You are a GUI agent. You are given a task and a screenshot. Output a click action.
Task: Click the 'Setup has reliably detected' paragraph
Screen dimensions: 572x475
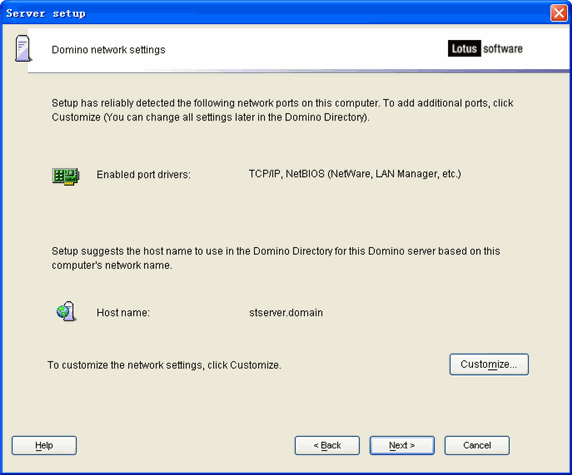282,110
